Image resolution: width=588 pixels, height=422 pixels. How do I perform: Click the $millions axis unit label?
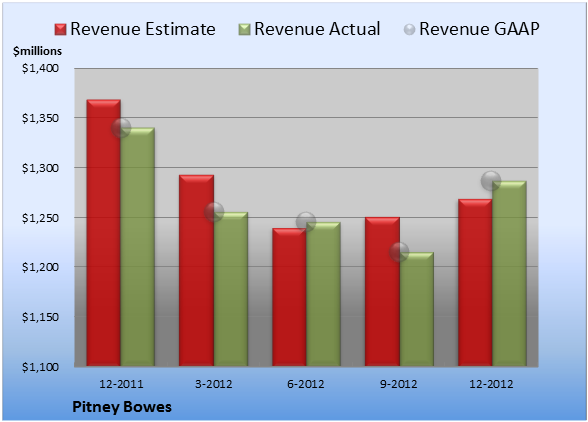(37, 51)
